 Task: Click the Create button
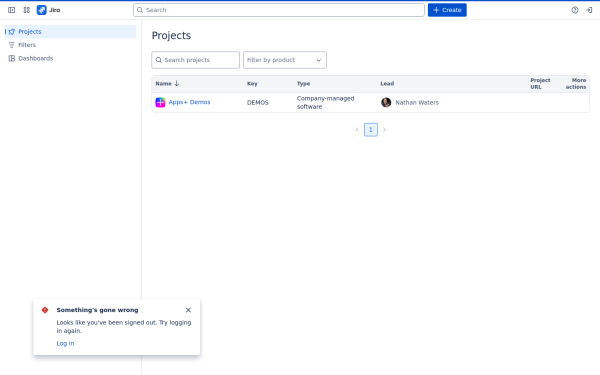click(447, 10)
